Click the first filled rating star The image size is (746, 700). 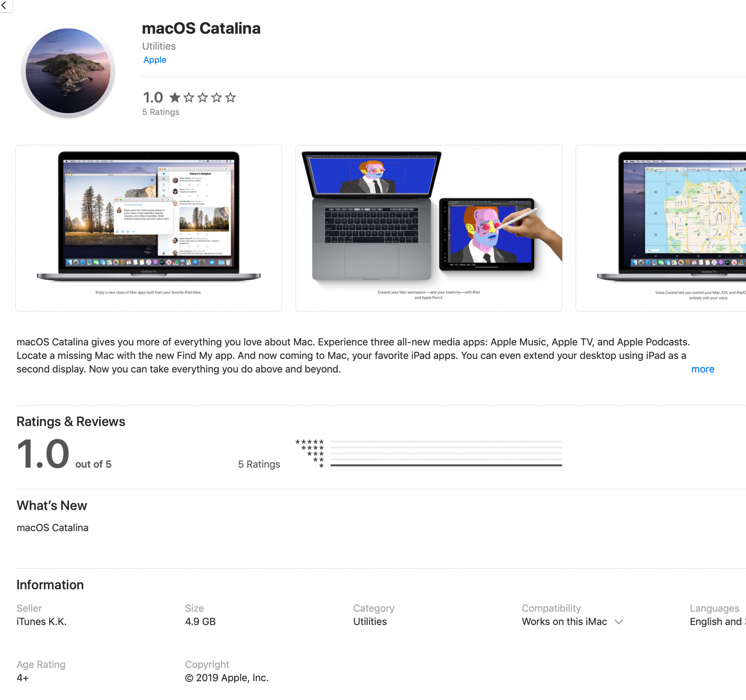(x=175, y=98)
